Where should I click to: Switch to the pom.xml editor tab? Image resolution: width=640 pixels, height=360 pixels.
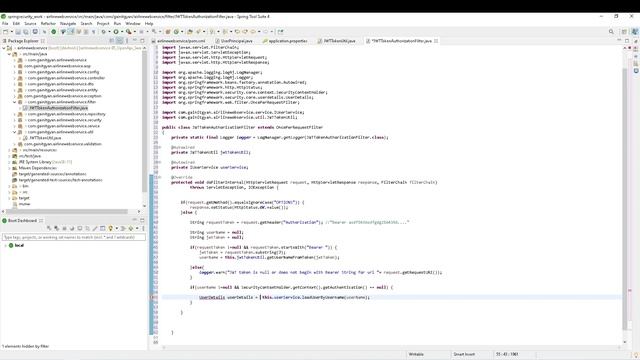(x=181, y=41)
